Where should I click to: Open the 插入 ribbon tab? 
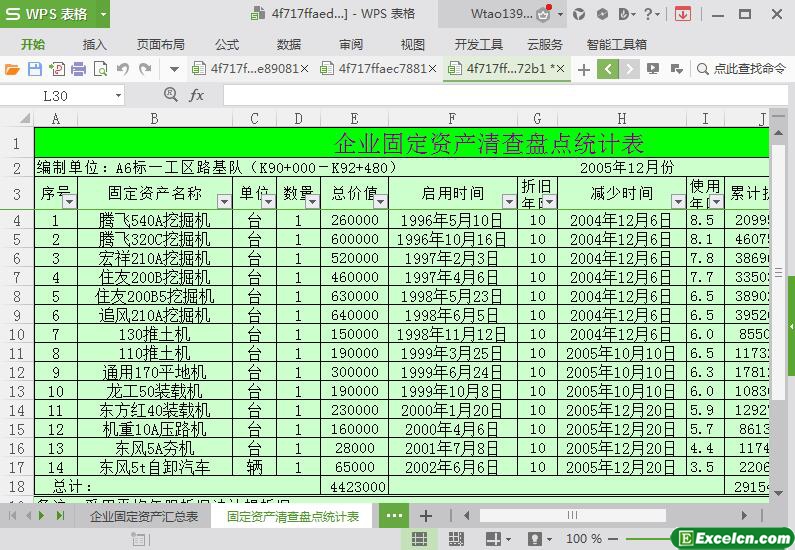tap(94, 45)
